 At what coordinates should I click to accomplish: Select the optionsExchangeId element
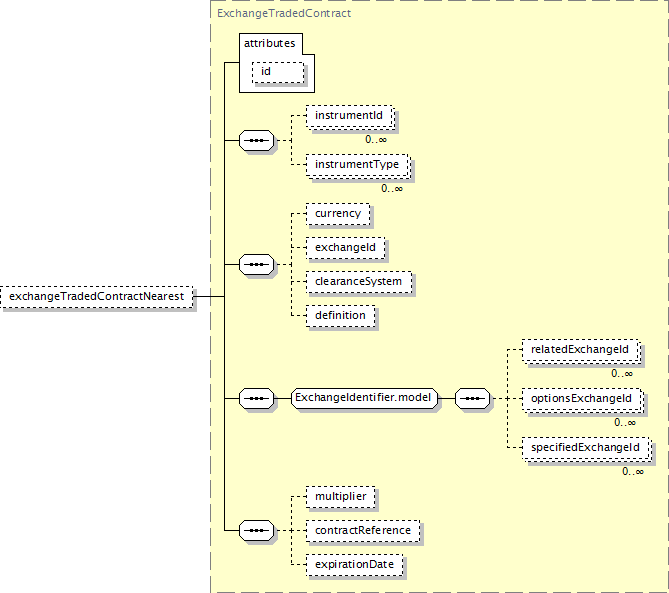click(x=581, y=399)
